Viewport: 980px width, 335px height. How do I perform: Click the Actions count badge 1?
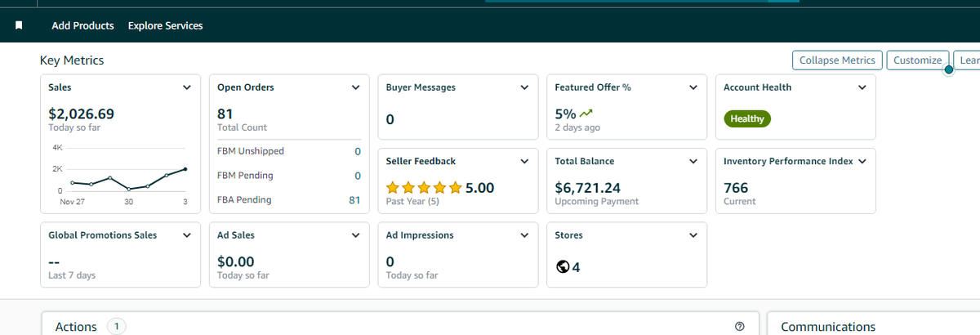[116, 327]
